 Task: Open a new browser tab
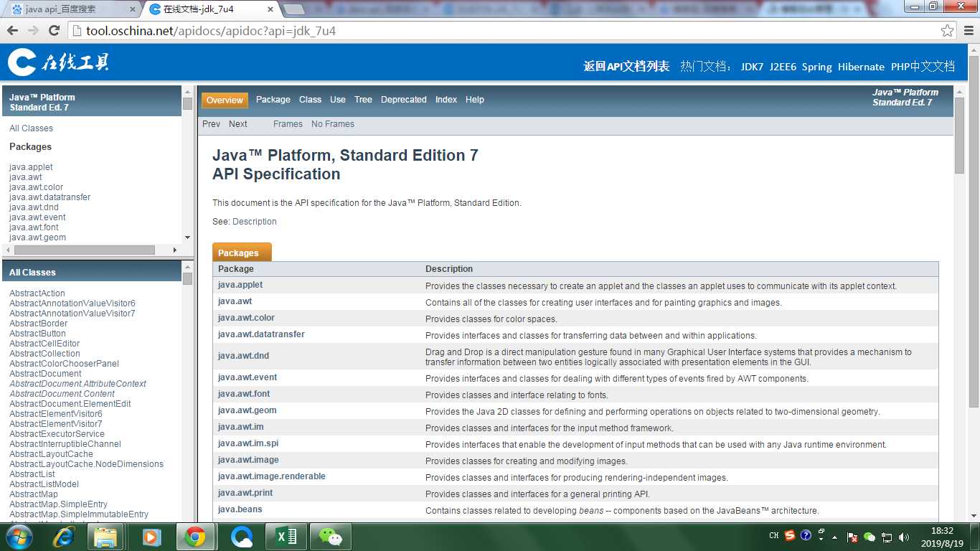pyautogui.click(x=294, y=9)
